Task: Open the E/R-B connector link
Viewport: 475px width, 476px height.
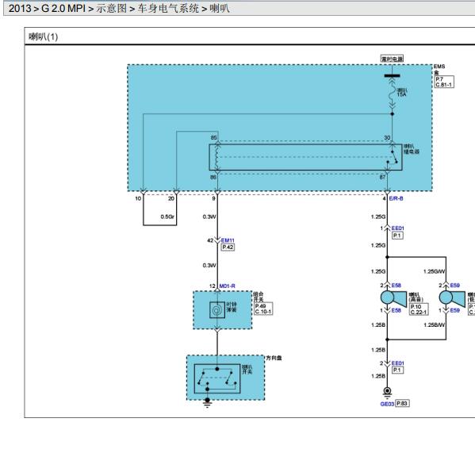Action: tap(396, 198)
